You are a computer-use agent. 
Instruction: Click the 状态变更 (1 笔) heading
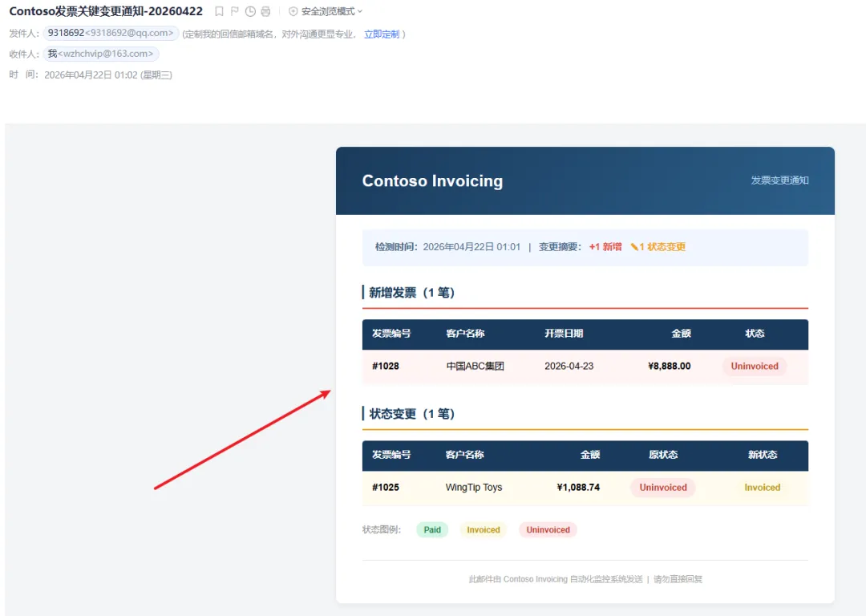point(411,414)
